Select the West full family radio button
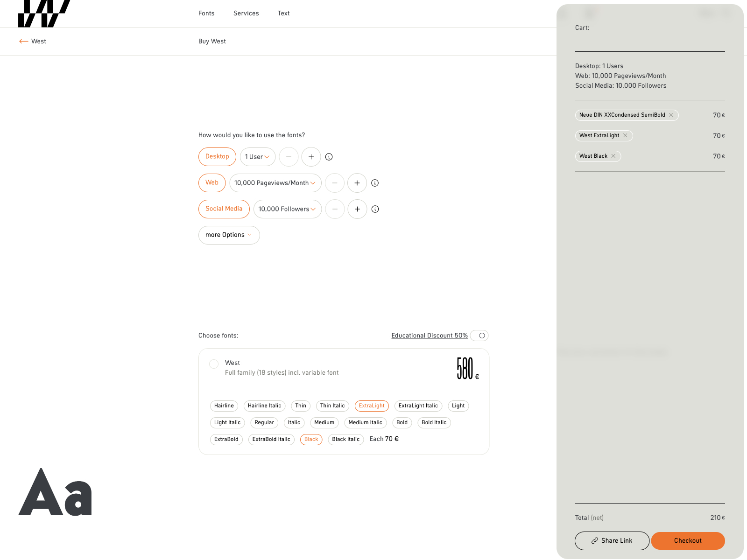The width and height of the screenshot is (747, 560). (x=214, y=364)
